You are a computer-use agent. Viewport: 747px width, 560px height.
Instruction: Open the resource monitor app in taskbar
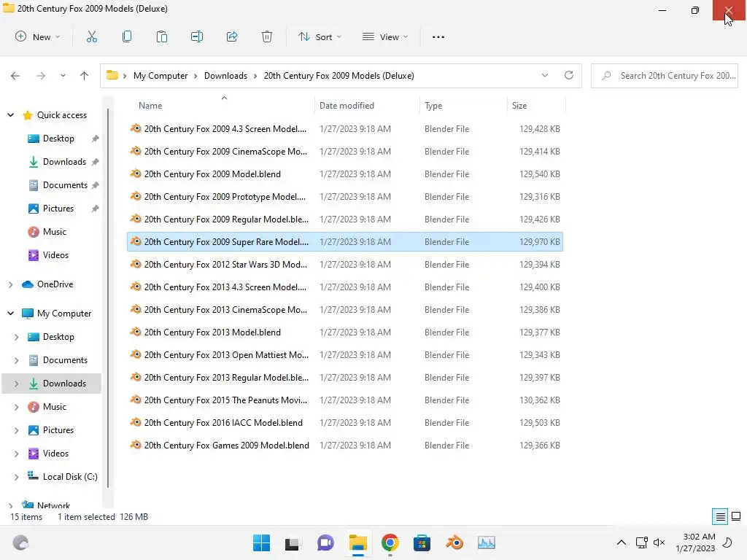[487, 542]
